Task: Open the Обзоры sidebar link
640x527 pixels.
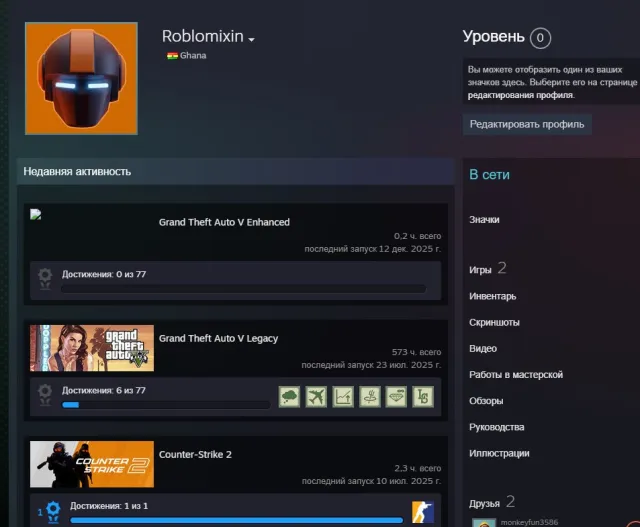Action: pyautogui.click(x=486, y=401)
